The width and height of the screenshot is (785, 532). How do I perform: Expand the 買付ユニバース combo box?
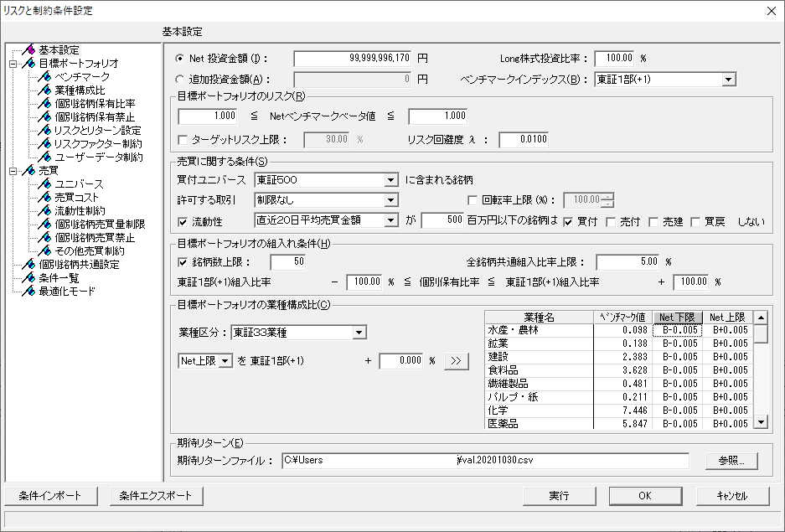pyautogui.click(x=390, y=180)
